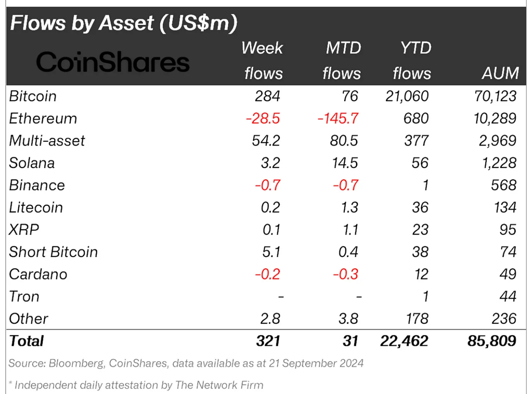The image size is (532, 394).
Task: Click the CoinShares logo
Action: [113, 62]
